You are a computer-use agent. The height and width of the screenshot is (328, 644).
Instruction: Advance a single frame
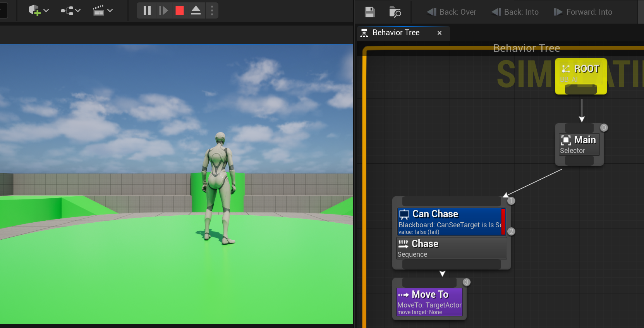click(x=163, y=10)
